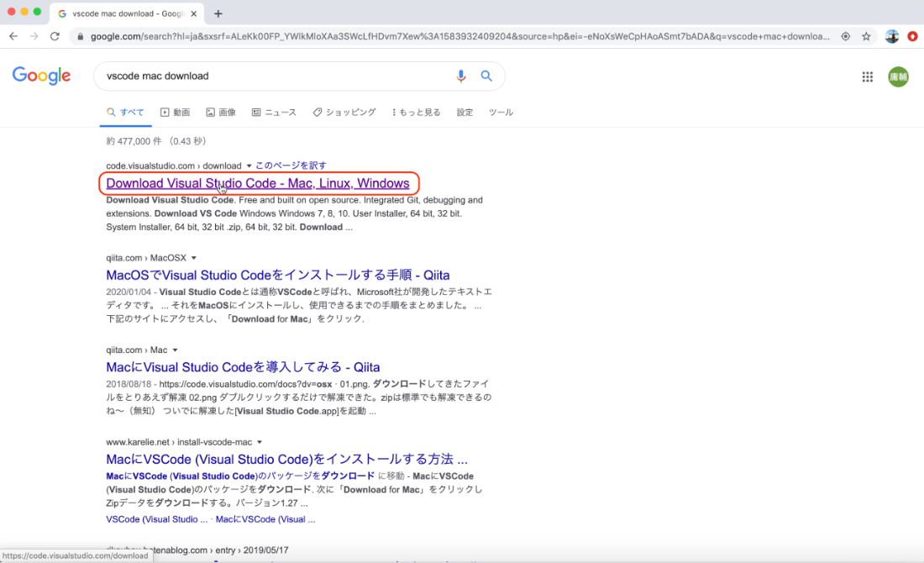The image size is (924, 563).
Task: Click the address bar URL
Action: tap(459, 36)
